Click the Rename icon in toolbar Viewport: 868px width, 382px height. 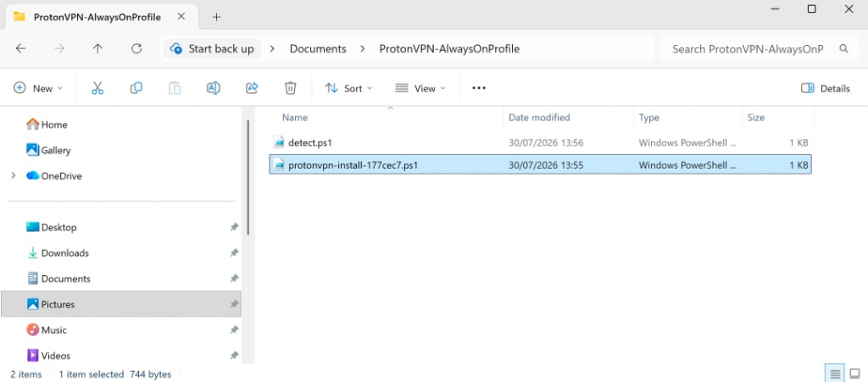click(213, 88)
